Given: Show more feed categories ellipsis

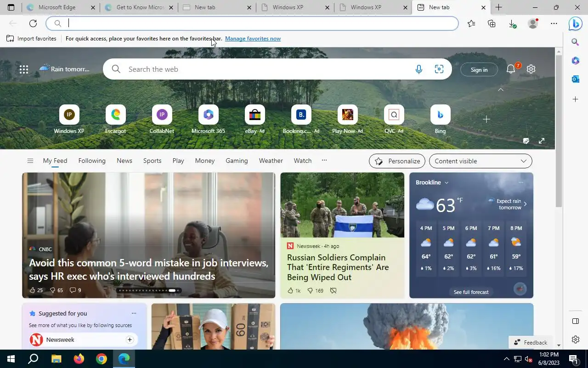Looking at the screenshot, I should click(x=324, y=161).
